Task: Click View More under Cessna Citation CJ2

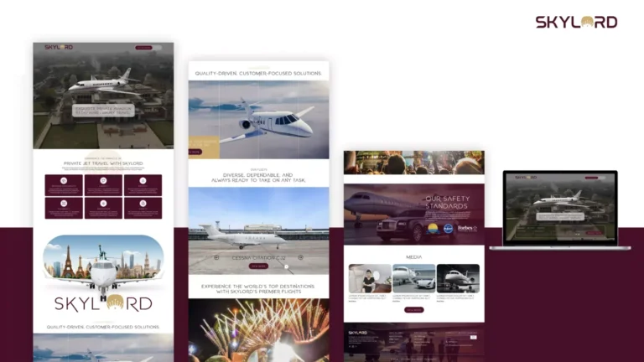Action: (258, 266)
